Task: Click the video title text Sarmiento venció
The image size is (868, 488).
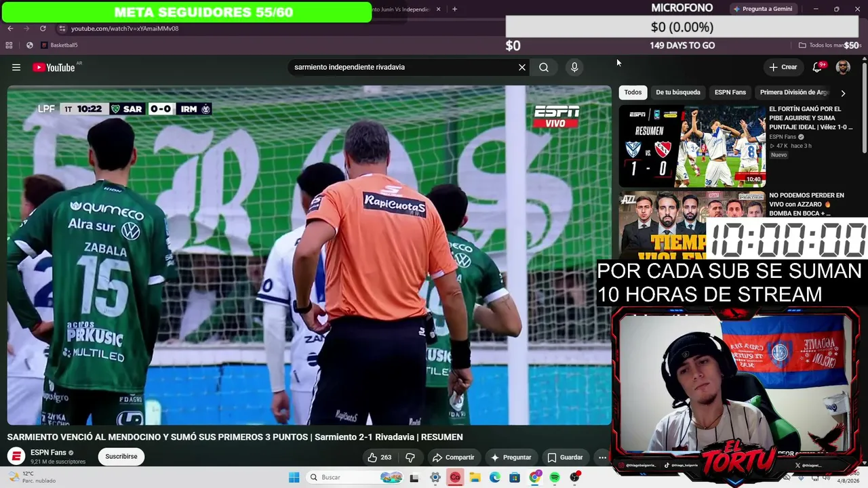Action: coord(235,437)
